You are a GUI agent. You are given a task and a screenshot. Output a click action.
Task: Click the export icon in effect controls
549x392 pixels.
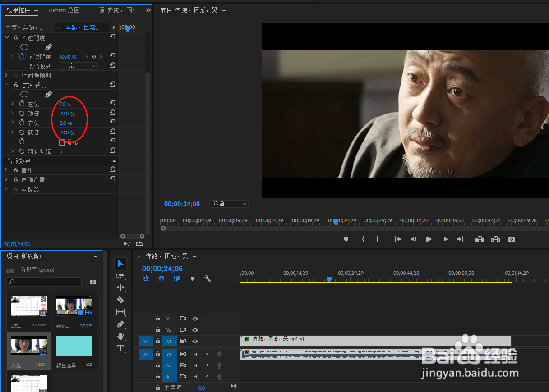pos(139,243)
